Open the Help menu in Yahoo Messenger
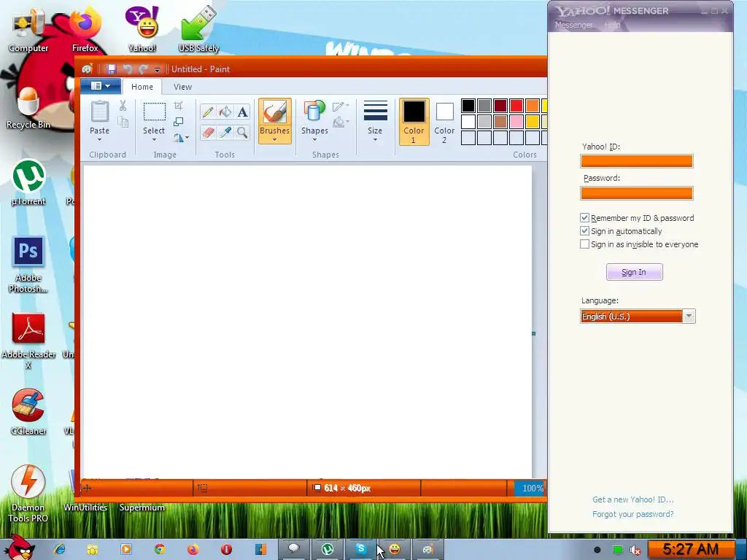The image size is (747, 560). [x=612, y=25]
